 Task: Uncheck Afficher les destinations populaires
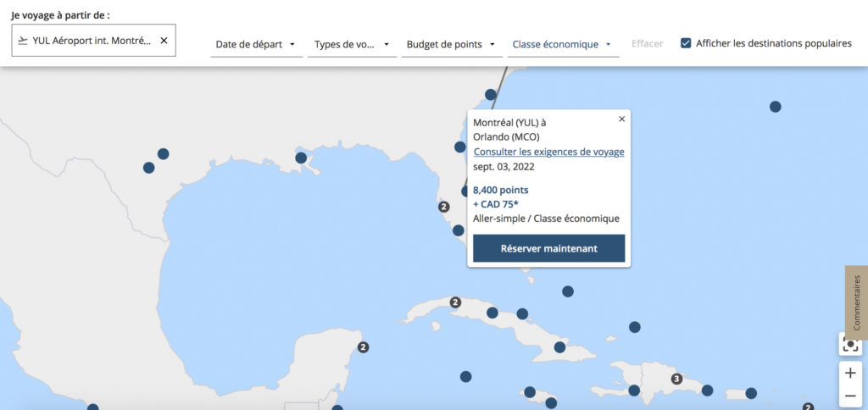tap(686, 43)
